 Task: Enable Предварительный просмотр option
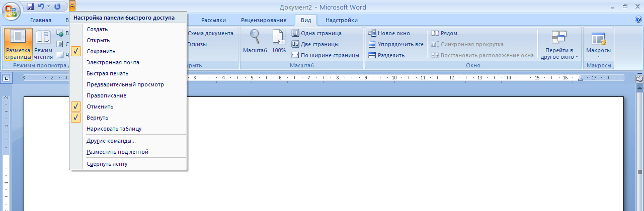128,84
